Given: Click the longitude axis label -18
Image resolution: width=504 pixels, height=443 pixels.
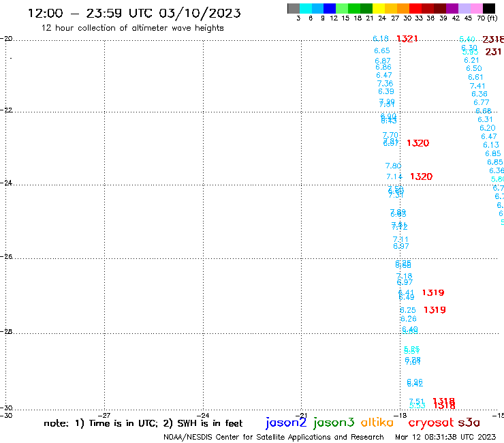Looking at the screenshot, I should (x=400, y=415).
